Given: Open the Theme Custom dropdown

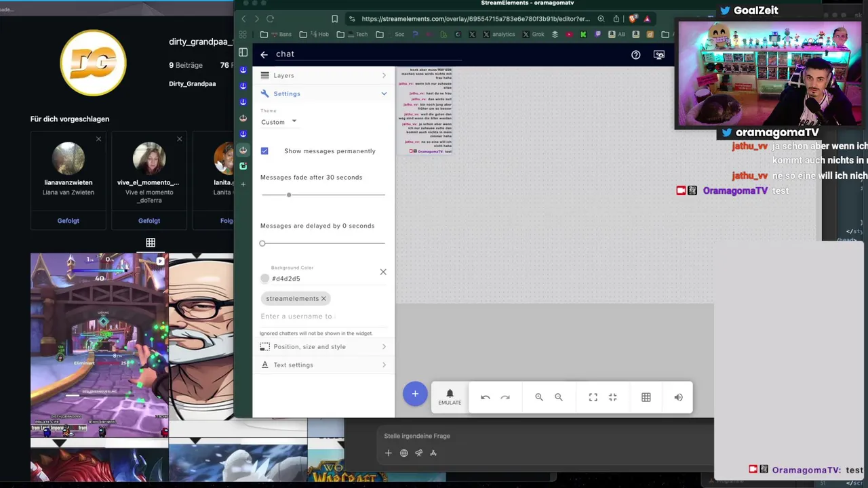Looking at the screenshot, I should [279, 122].
